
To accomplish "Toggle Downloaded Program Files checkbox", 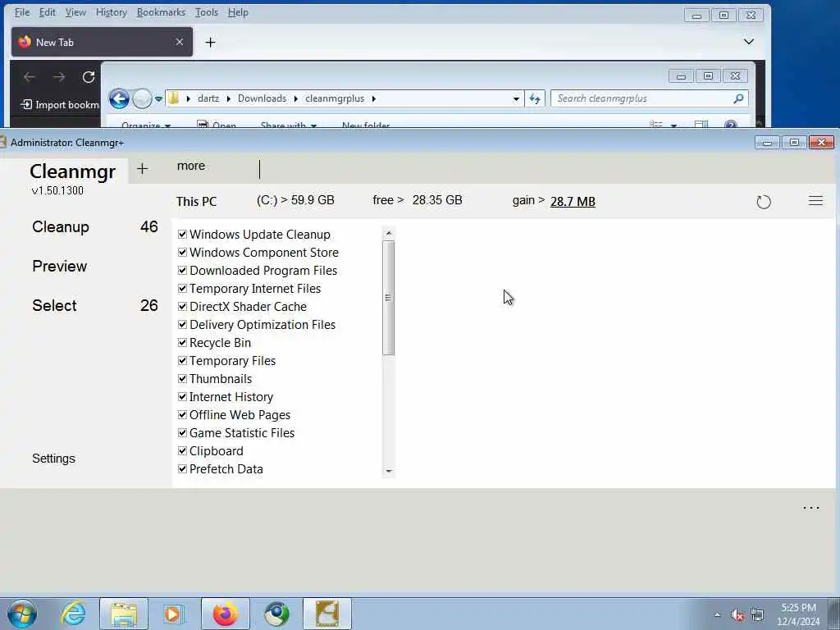I will 182,271.
